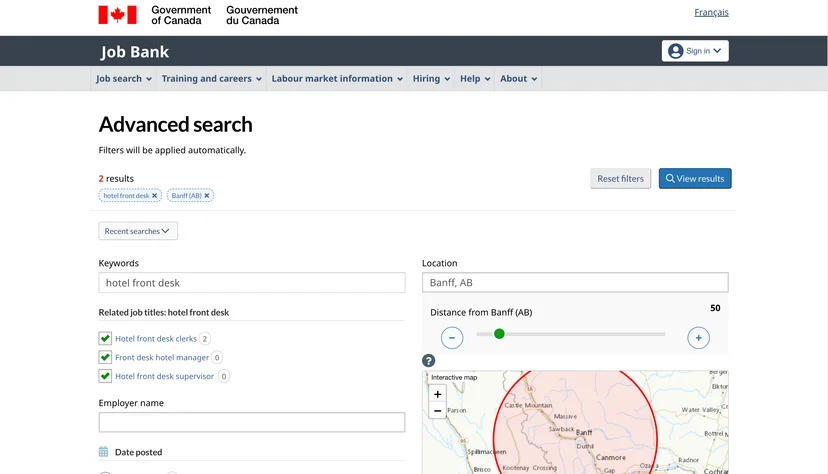Open the Job search menu
Screen dimensions: 828x474
point(124,79)
